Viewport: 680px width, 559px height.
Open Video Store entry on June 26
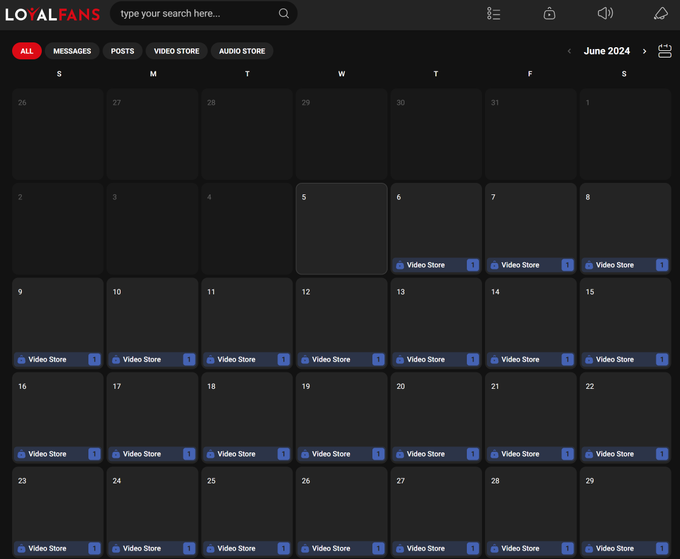pos(342,549)
